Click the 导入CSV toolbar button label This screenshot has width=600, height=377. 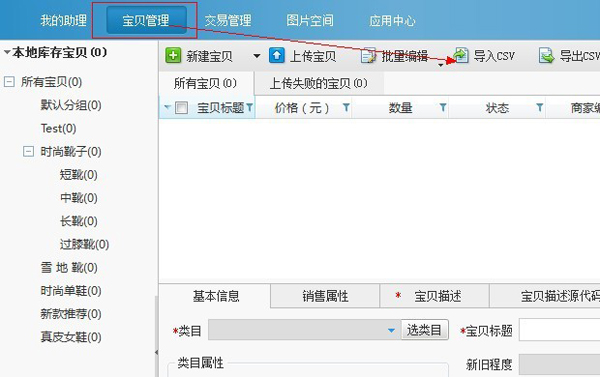coord(494,56)
